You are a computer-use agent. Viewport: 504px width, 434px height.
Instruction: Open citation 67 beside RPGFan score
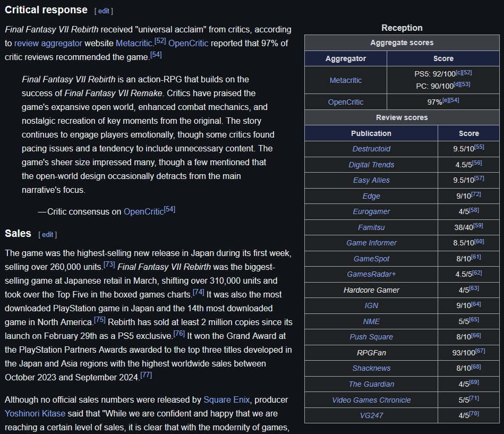[480, 351]
